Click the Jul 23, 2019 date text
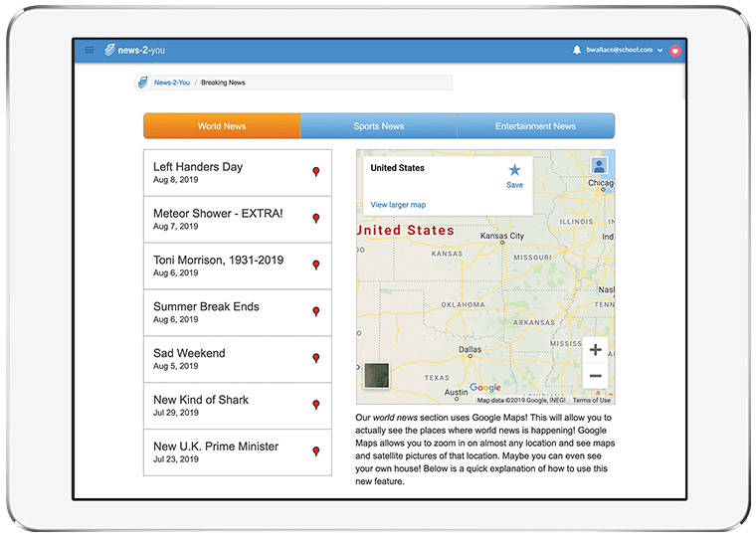This screenshot has height=537, width=756. [x=176, y=459]
